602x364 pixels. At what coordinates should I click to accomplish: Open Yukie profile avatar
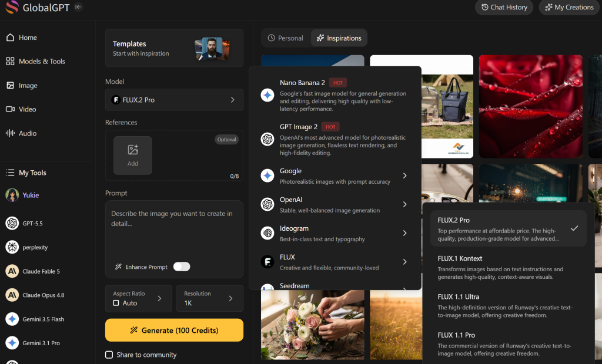12,195
